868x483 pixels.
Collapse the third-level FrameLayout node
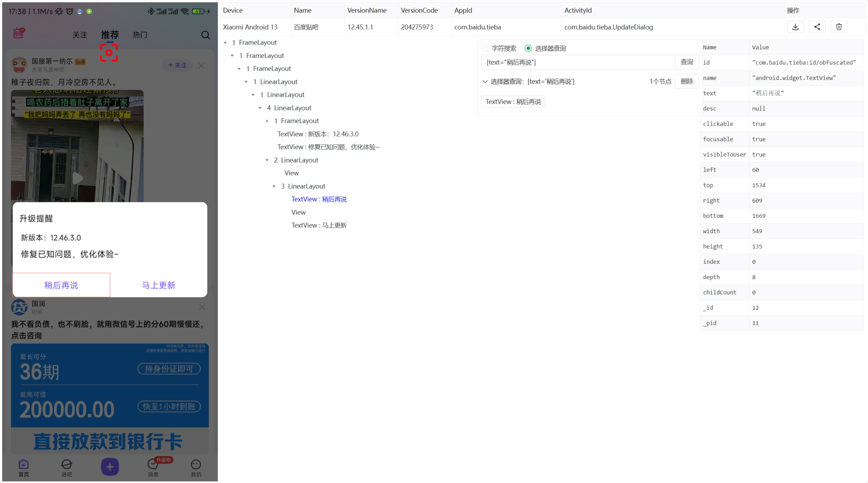pyautogui.click(x=239, y=69)
